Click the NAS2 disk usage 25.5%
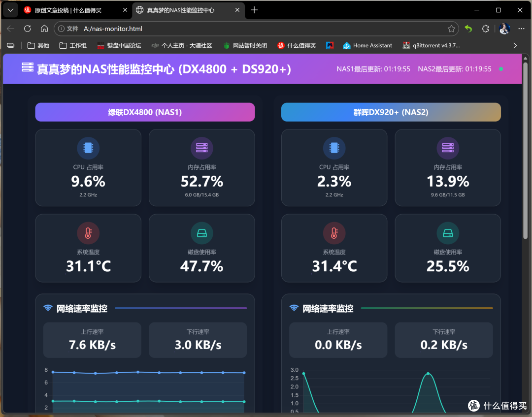This screenshot has height=417, width=532. [x=448, y=266]
